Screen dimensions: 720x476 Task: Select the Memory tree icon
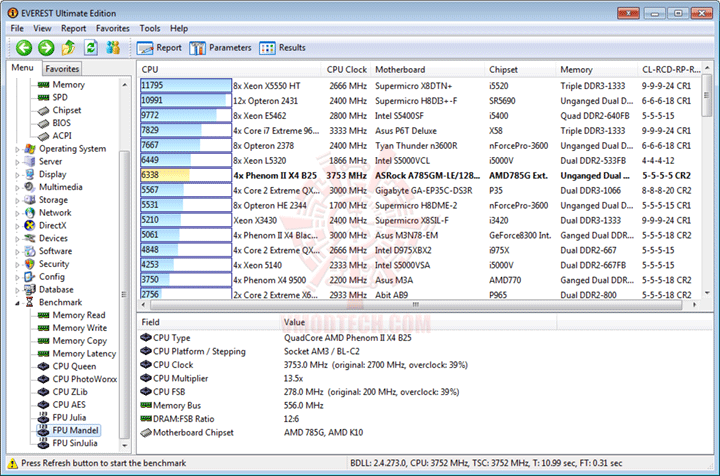click(44, 85)
